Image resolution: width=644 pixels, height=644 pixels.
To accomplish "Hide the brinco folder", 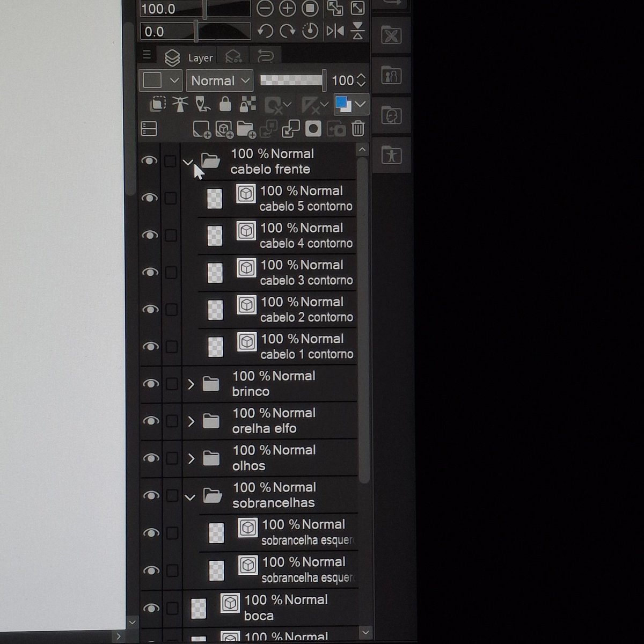I will (151, 384).
